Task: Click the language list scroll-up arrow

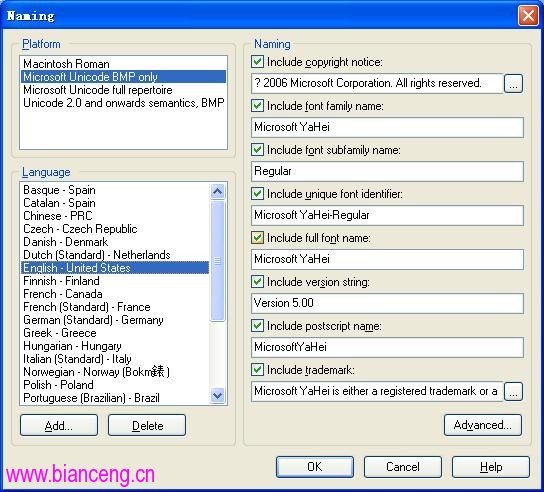Action: (218, 191)
